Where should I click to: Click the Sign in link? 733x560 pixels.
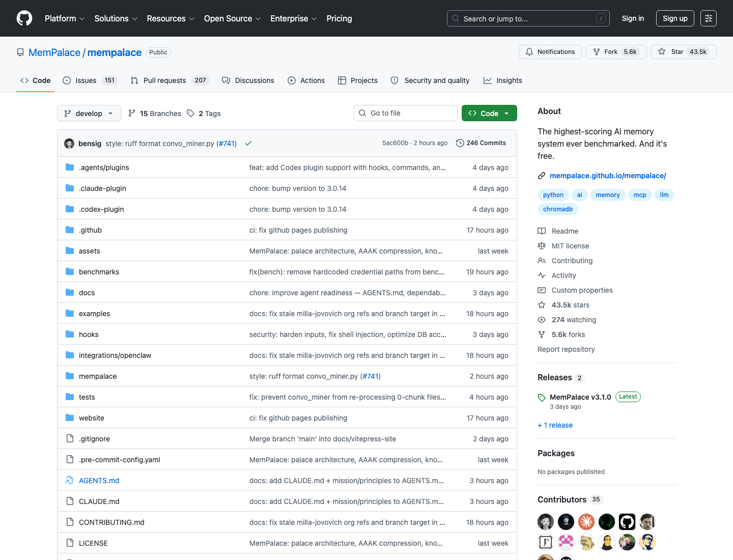(x=633, y=18)
